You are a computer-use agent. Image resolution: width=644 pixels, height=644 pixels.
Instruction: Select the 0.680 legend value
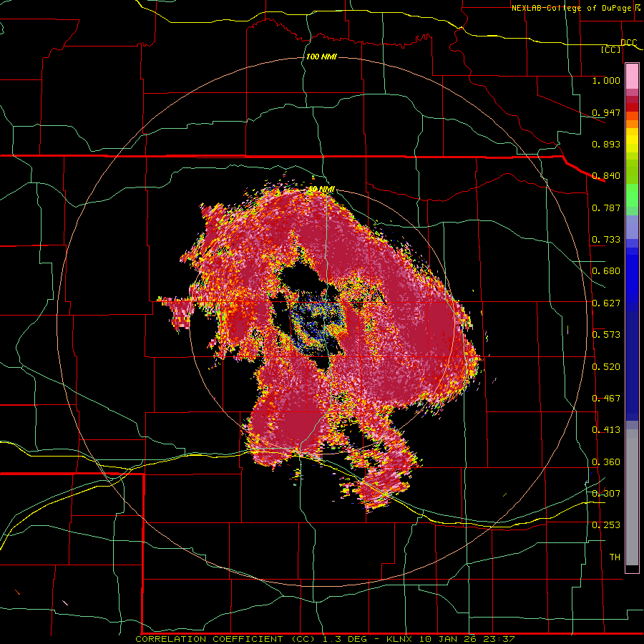coord(606,271)
